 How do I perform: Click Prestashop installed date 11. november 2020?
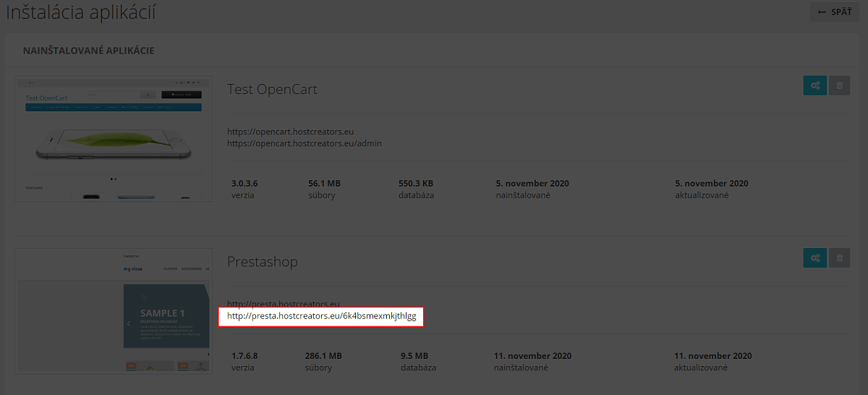pyautogui.click(x=532, y=356)
